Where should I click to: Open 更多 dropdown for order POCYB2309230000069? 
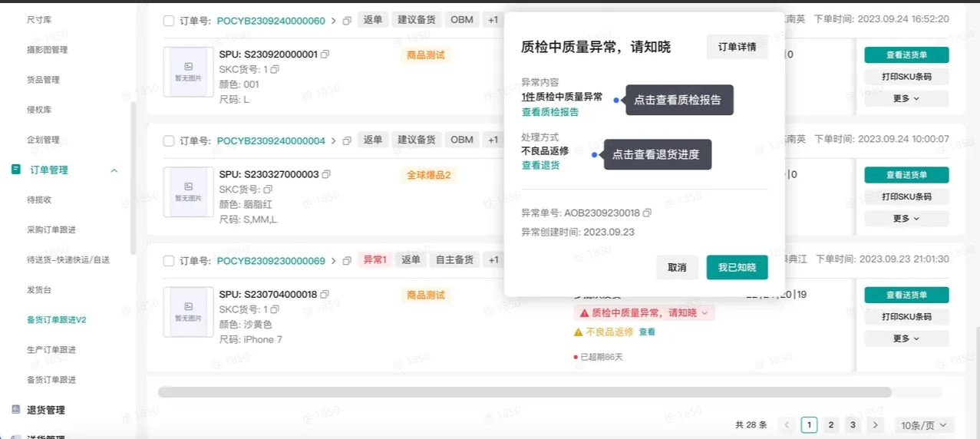pyautogui.click(x=906, y=338)
